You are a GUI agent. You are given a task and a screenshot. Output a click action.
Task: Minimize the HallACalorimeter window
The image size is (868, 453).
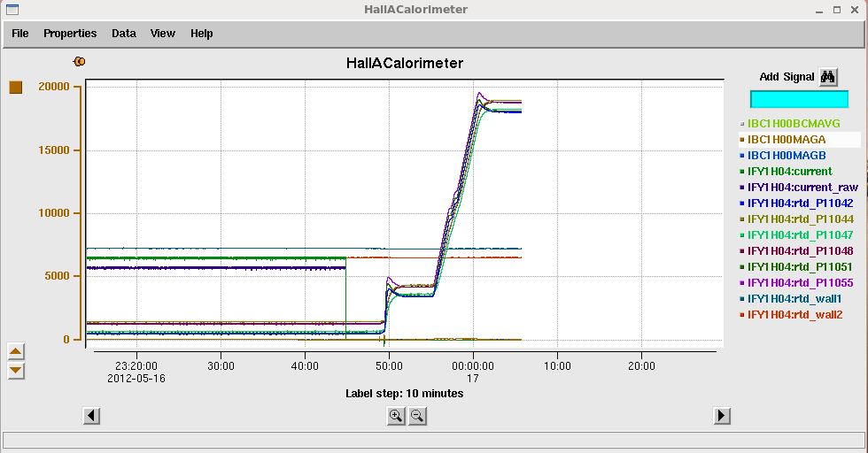click(819, 11)
